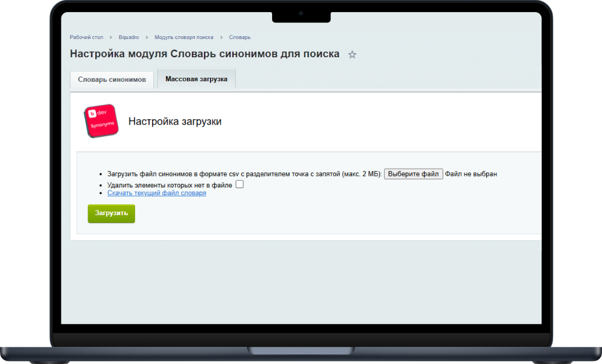Switch to Словарь синонимов tab
Image resolution: width=602 pixels, height=364 pixels.
[x=112, y=80]
